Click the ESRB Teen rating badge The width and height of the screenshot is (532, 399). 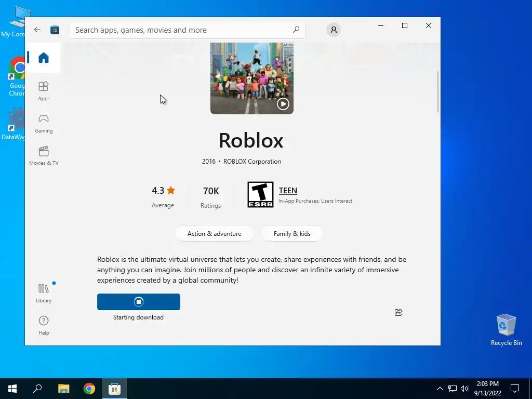[260, 194]
